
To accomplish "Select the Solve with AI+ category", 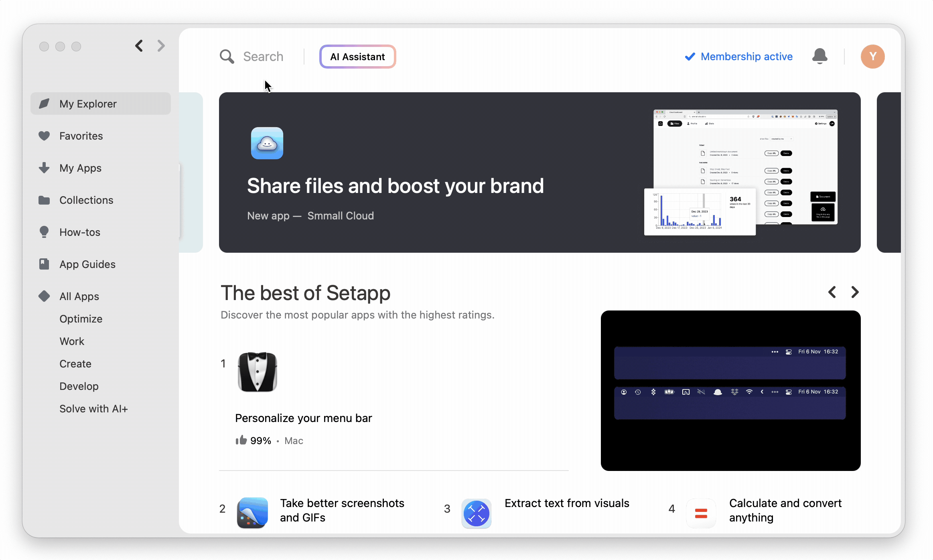I will pyautogui.click(x=93, y=409).
